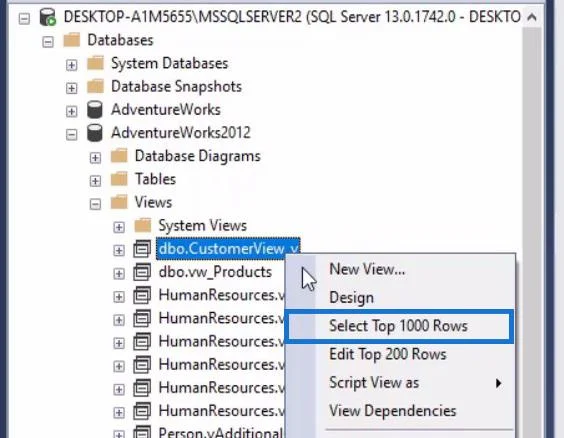Click the dbo.CustomerView_v view icon
Image resolution: width=564 pixels, height=438 pixels.
click(x=142, y=249)
